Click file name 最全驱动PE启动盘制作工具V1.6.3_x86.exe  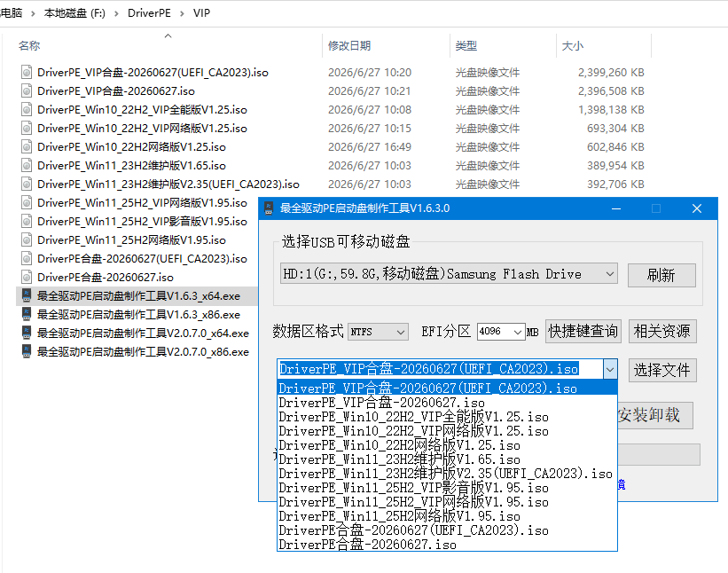(138, 314)
